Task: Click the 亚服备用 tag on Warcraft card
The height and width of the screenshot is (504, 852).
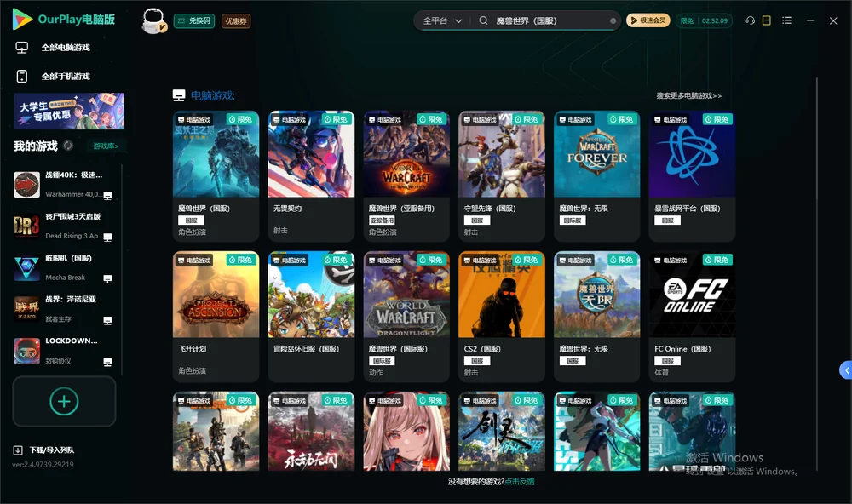Action: tap(382, 220)
